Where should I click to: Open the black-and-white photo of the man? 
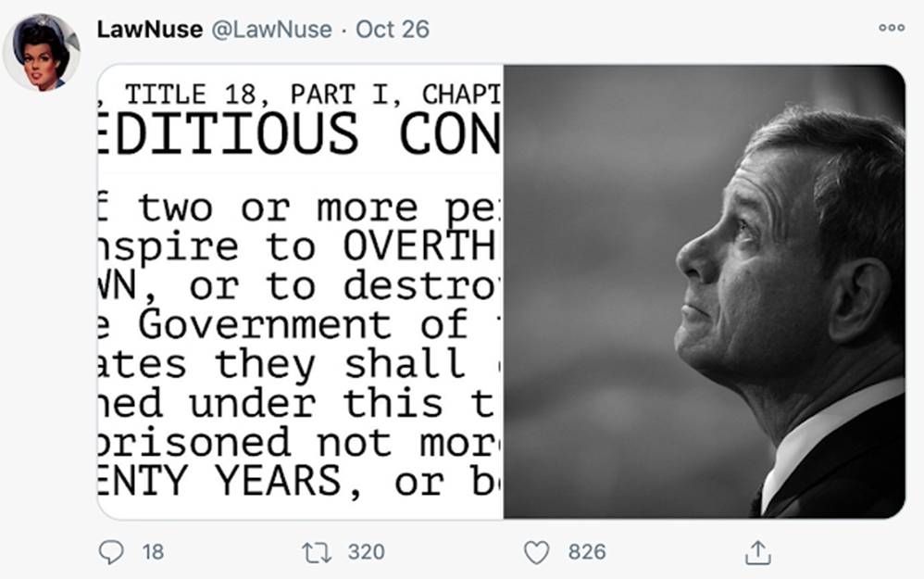[x=704, y=291]
